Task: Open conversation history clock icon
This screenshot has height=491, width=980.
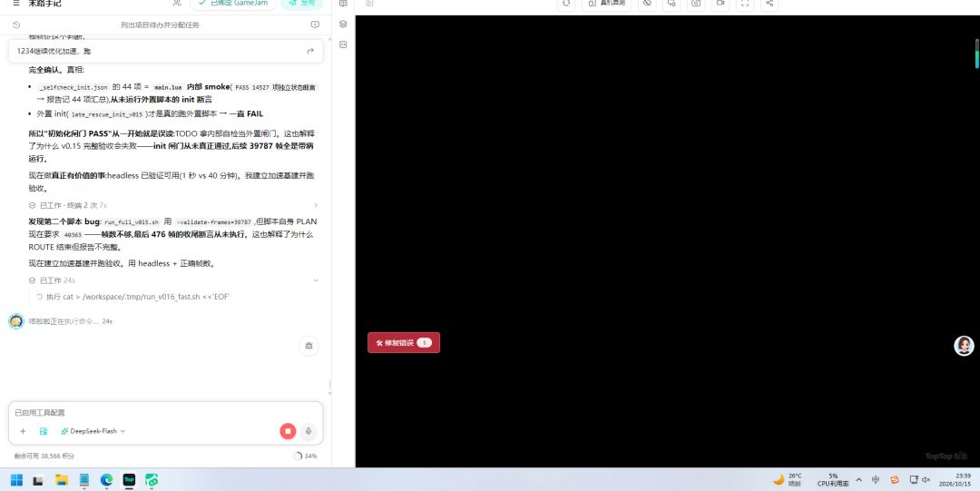Action: 16,25
